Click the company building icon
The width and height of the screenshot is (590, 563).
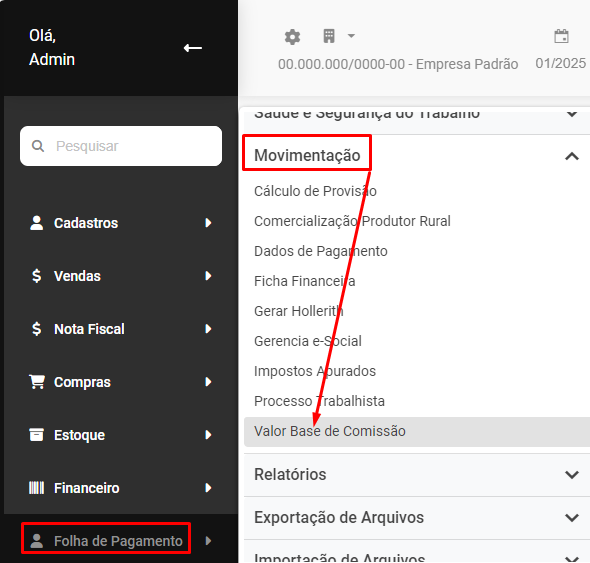tap(329, 36)
